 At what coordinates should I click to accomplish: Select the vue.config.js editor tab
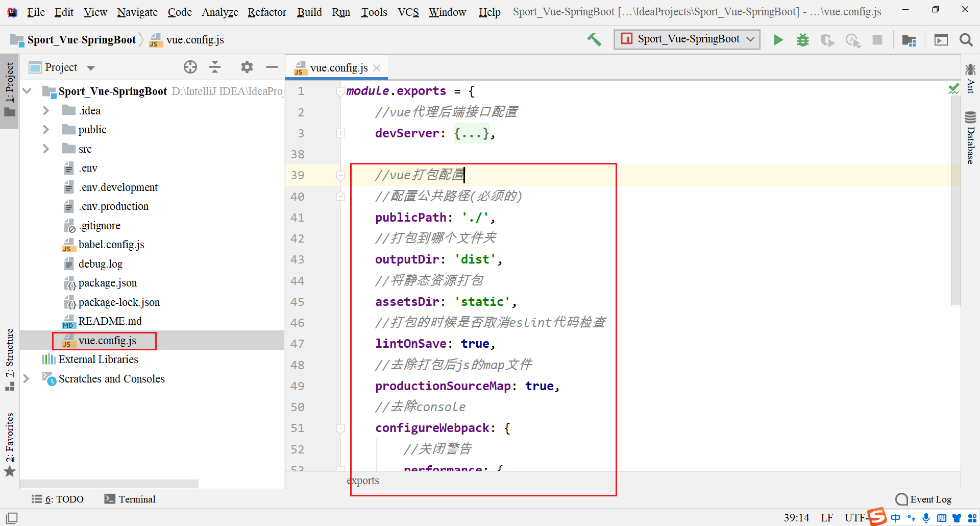click(338, 67)
